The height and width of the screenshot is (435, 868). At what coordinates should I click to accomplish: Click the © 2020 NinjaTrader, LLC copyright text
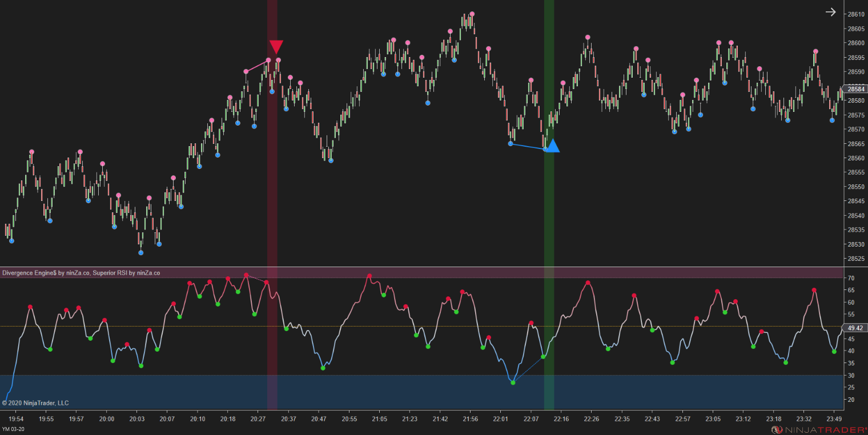(35, 403)
